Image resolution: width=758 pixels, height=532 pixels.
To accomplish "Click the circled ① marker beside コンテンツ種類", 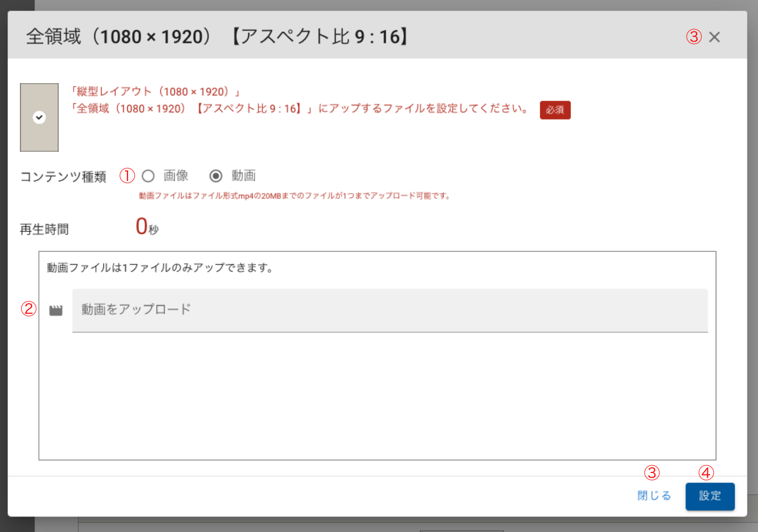I will 127,176.
